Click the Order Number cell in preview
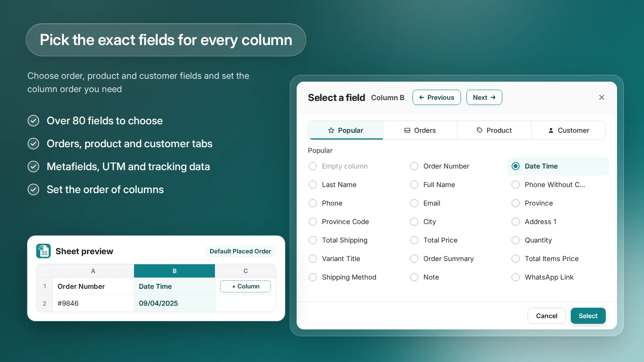644x362 pixels. [93, 286]
